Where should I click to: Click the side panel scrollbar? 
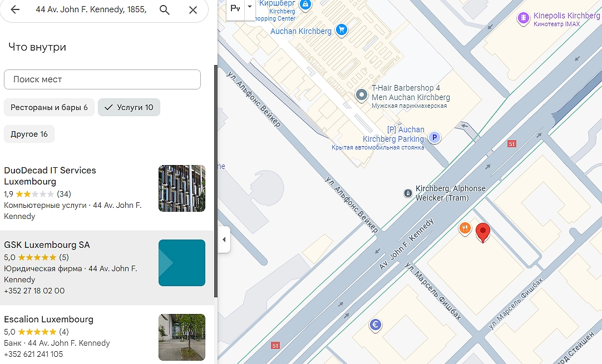pos(216,180)
